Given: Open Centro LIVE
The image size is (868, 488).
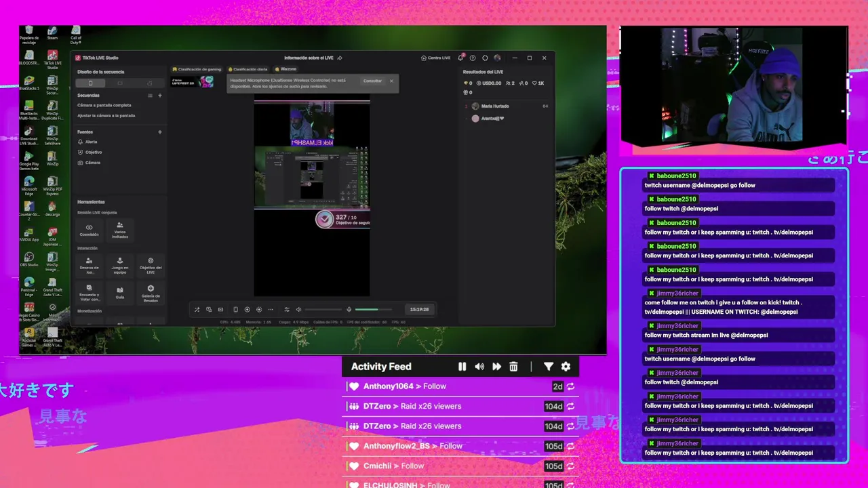Looking at the screenshot, I should [435, 58].
